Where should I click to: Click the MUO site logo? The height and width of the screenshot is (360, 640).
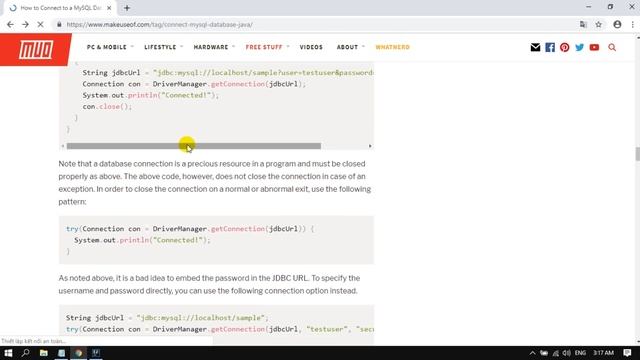(x=36, y=49)
